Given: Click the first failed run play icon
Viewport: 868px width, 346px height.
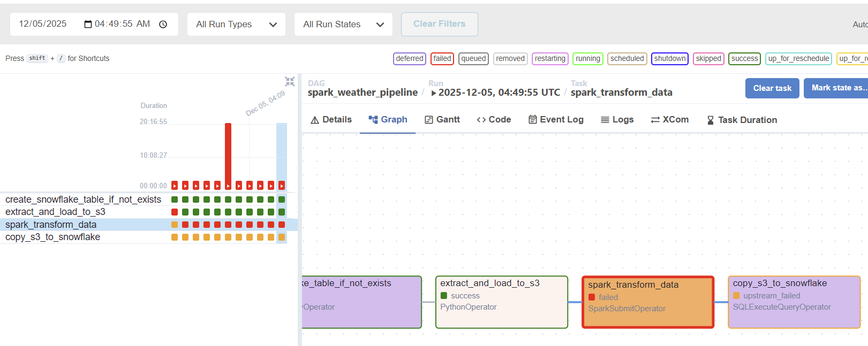Looking at the screenshot, I should (x=175, y=186).
